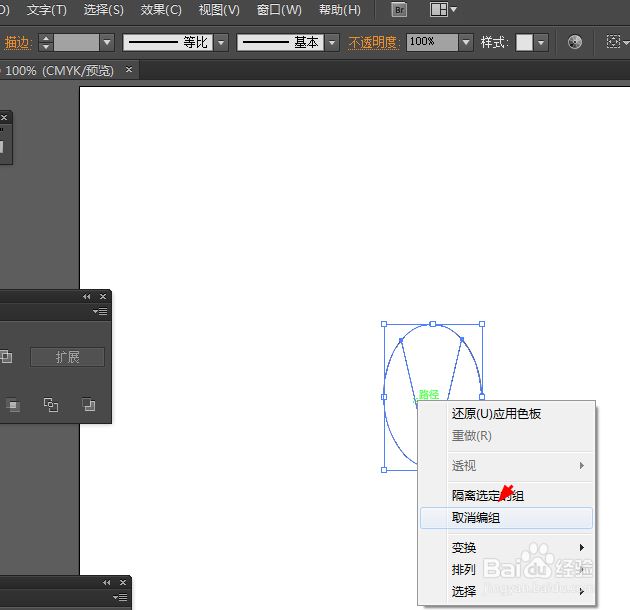Open the 样式 graphic style dropdown
630x610 pixels.
pos(541,42)
